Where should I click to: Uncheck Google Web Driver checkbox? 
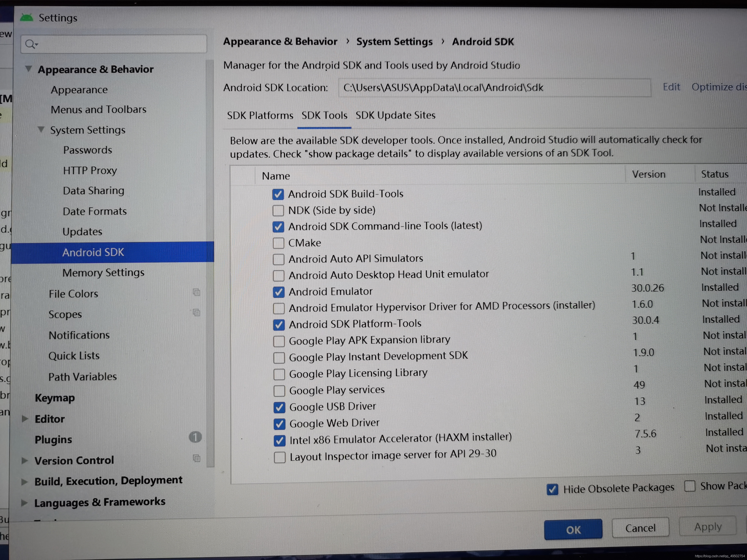click(x=279, y=424)
